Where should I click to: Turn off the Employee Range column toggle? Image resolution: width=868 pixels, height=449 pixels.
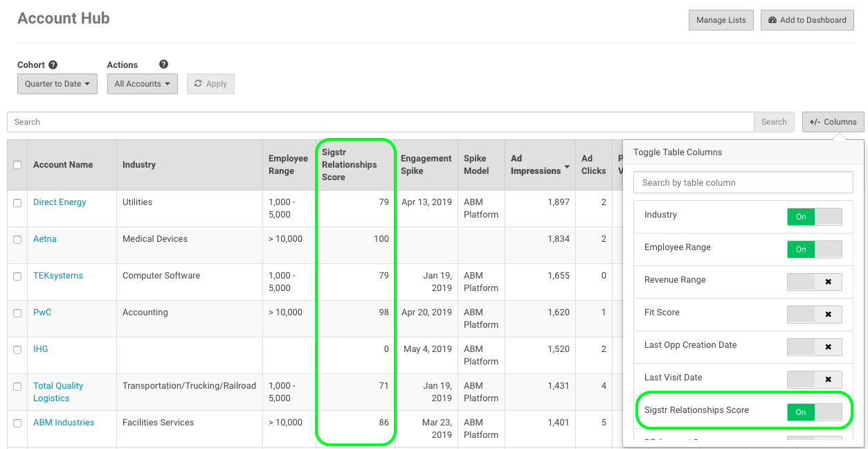pyautogui.click(x=815, y=249)
